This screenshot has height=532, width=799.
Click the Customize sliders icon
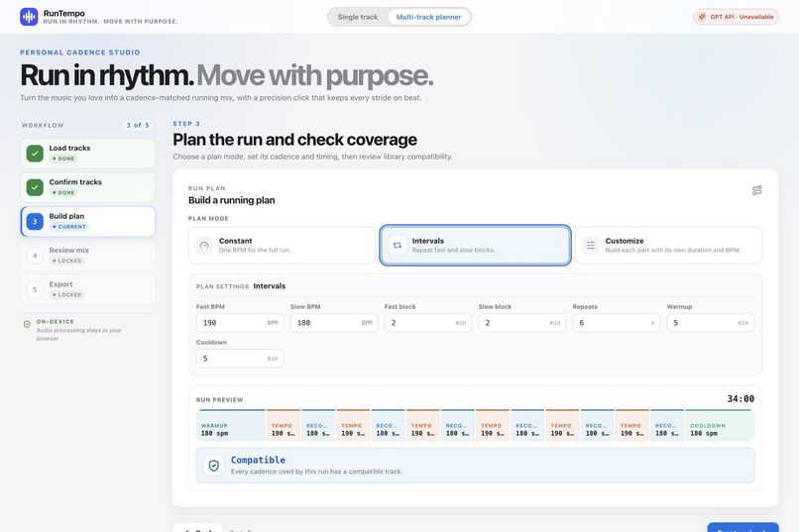click(591, 246)
